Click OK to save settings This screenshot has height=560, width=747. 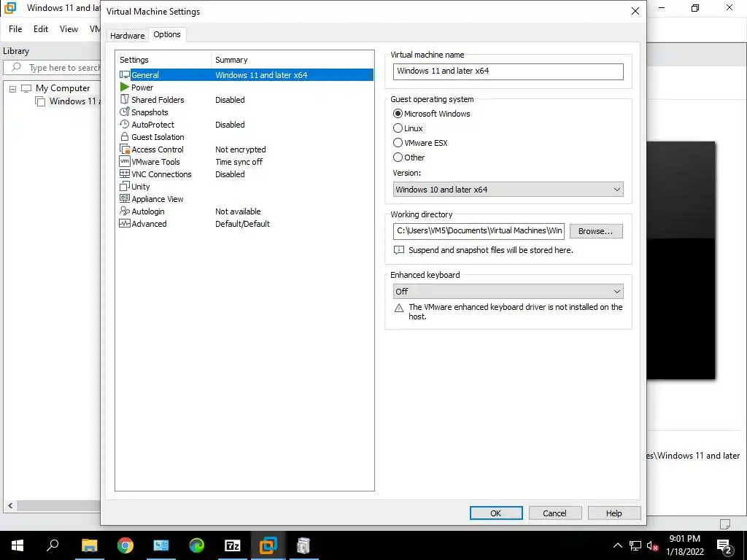[496, 513]
